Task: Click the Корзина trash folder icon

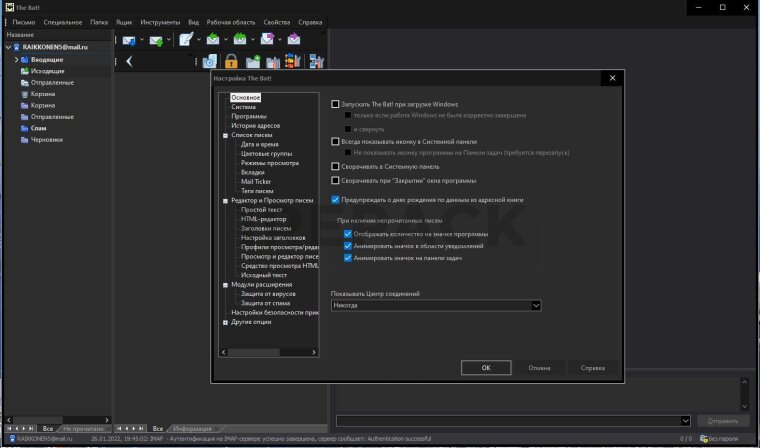Action: coord(24,94)
